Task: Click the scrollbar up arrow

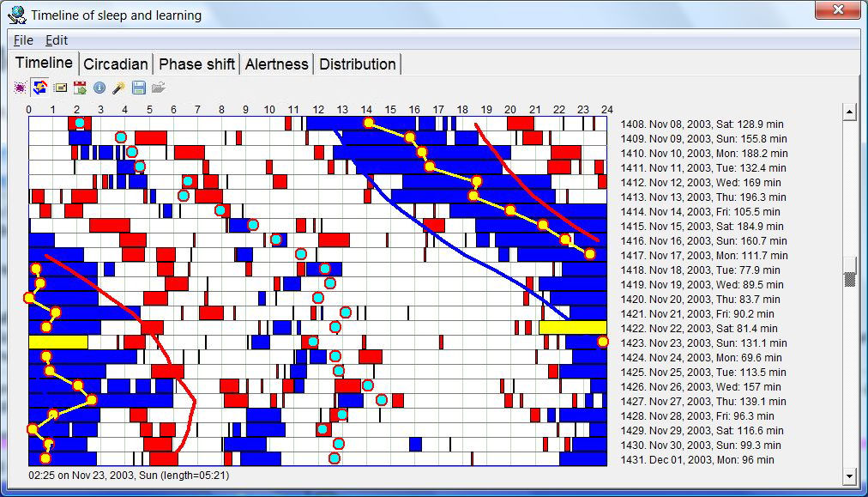Action: pyautogui.click(x=850, y=112)
